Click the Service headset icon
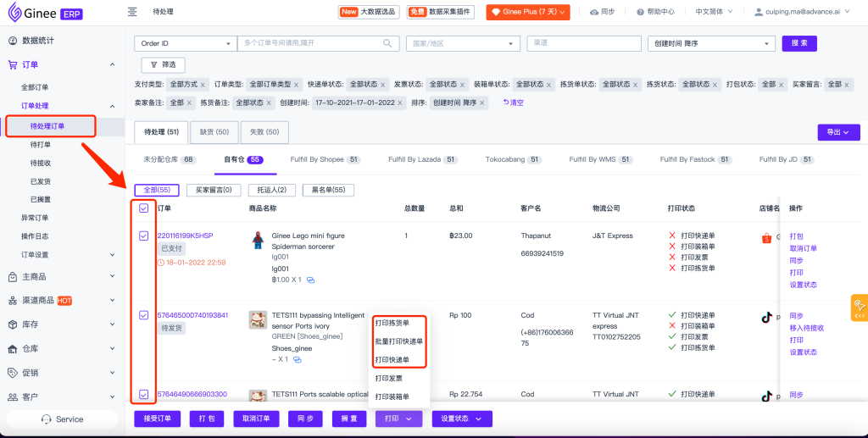Screen dimensions: 868x438 click(x=47, y=419)
